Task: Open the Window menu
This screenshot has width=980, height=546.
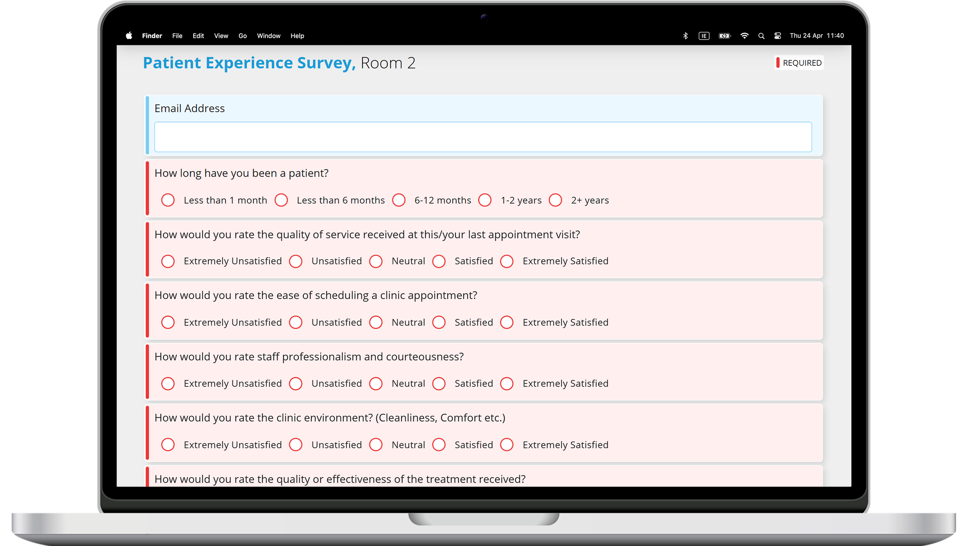Action: click(269, 36)
